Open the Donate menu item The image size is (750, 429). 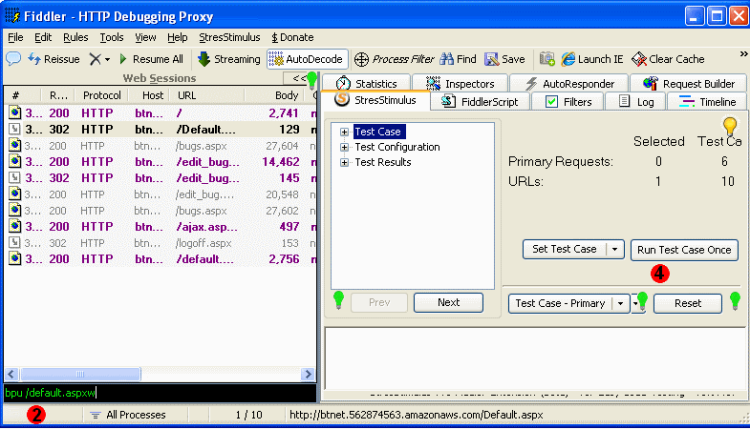292,37
